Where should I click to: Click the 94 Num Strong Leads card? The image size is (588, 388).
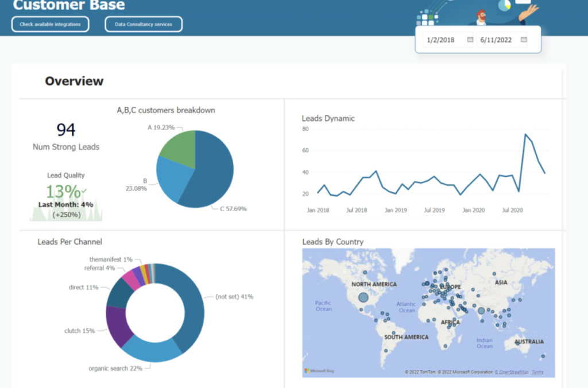pos(66,137)
